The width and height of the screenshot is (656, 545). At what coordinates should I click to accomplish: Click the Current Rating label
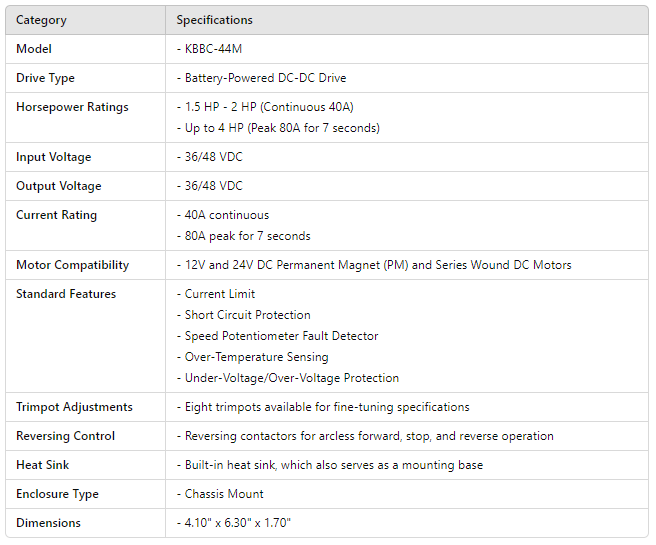click(x=56, y=215)
